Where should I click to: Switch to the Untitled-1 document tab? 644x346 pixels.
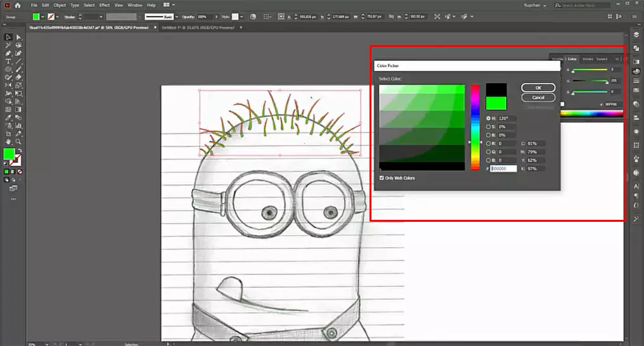coord(198,27)
